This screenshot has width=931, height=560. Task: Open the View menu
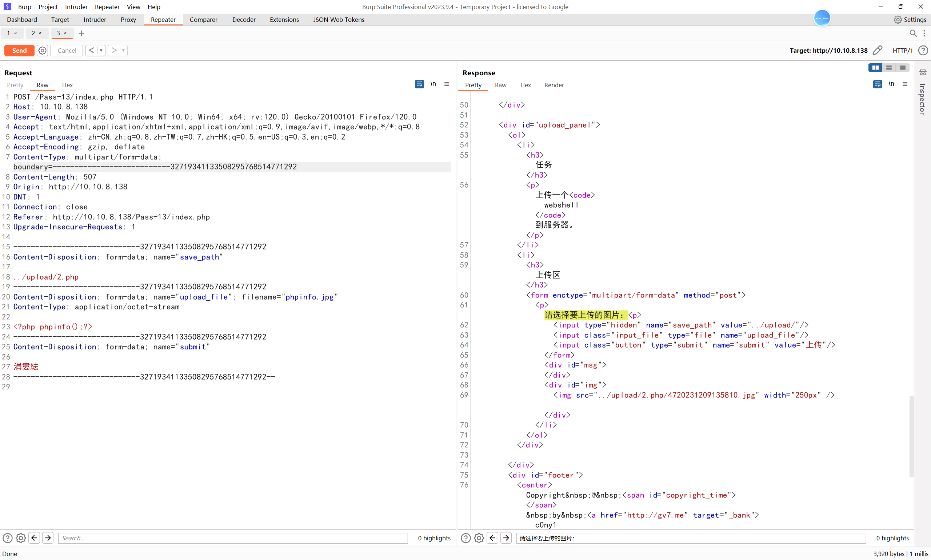coord(133,7)
